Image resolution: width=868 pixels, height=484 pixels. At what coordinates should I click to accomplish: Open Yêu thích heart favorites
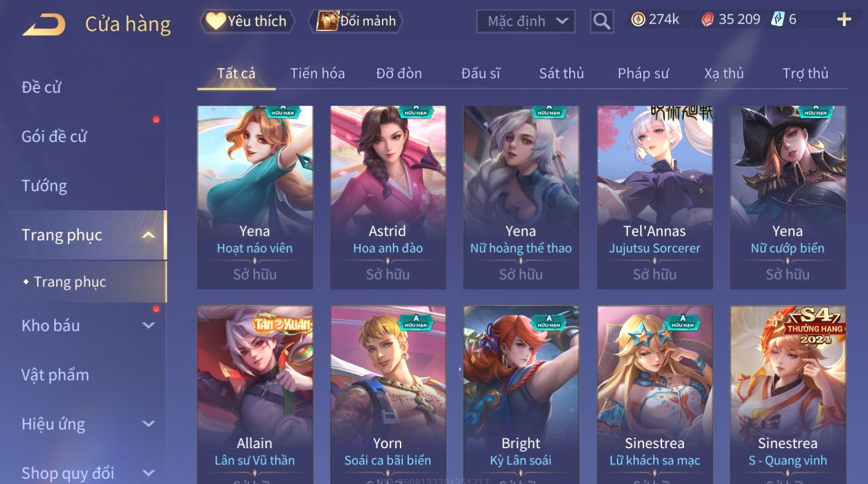tap(247, 21)
